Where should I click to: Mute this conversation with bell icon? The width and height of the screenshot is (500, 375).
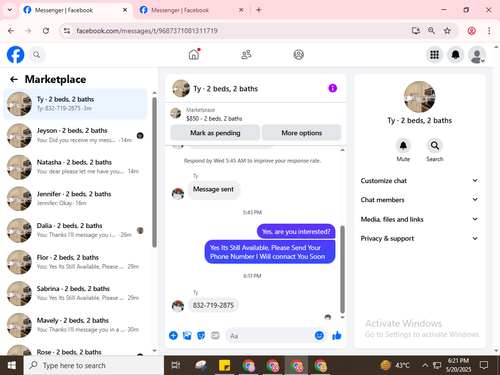click(403, 146)
